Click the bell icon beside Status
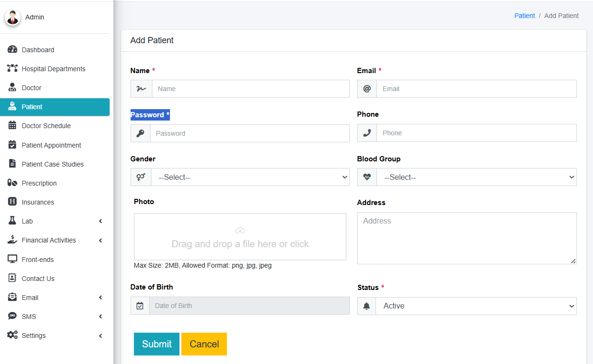This screenshot has height=364, width=593. 367,306
